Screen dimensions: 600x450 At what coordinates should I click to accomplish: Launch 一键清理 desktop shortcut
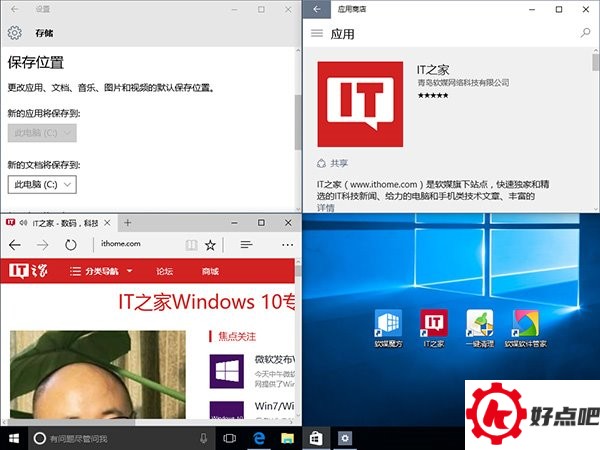click(x=479, y=323)
